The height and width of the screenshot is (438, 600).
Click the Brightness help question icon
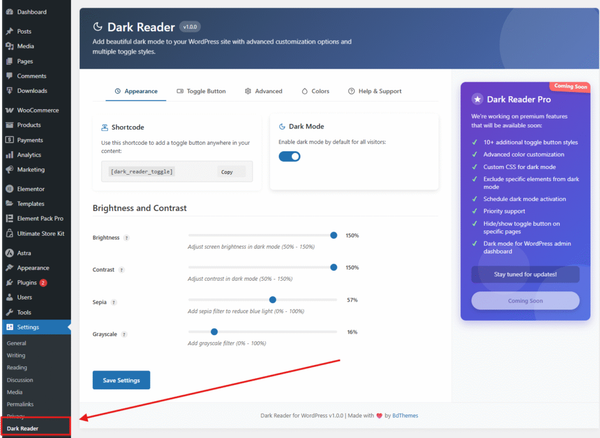pyautogui.click(x=126, y=238)
